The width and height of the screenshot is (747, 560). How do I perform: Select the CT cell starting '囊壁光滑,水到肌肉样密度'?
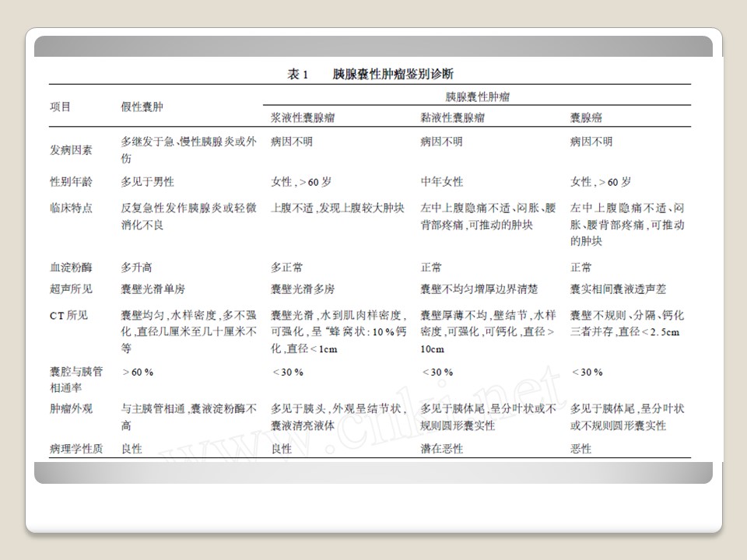pyautogui.click(x=338, y=331)
